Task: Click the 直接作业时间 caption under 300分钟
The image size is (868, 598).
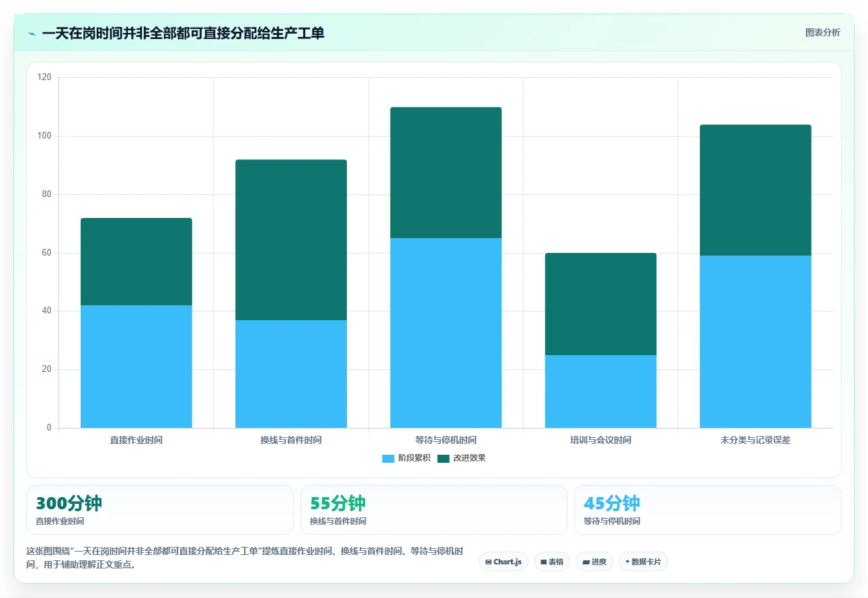Action: point(60,521)
